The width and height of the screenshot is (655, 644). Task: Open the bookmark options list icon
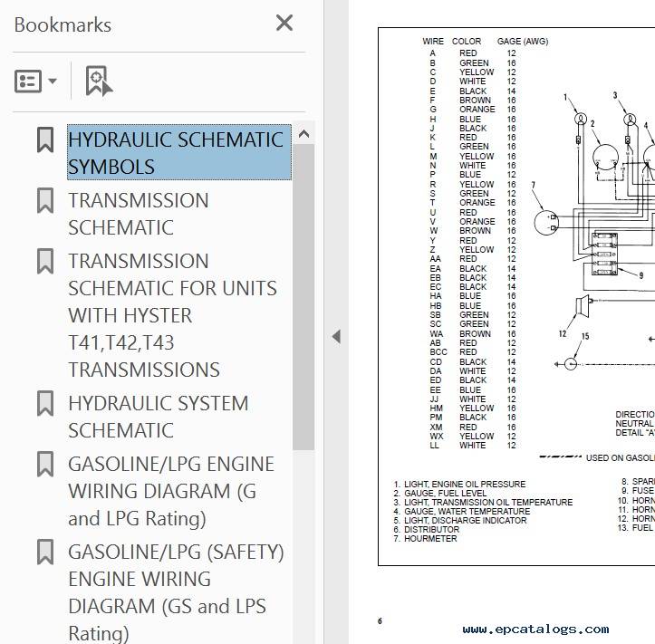point(28,81)
